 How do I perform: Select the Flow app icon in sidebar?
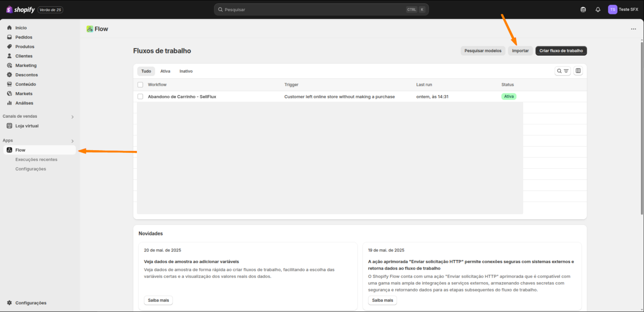[x=9, y=150]
